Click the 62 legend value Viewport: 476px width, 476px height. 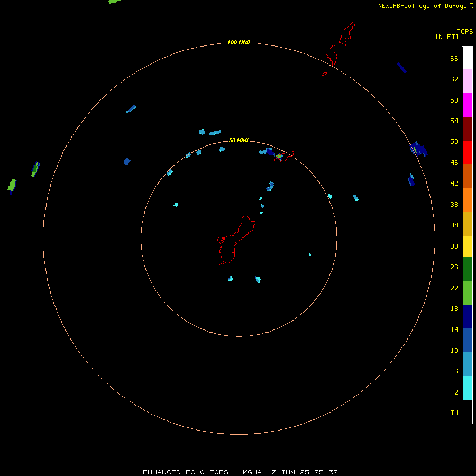(454, 79)
